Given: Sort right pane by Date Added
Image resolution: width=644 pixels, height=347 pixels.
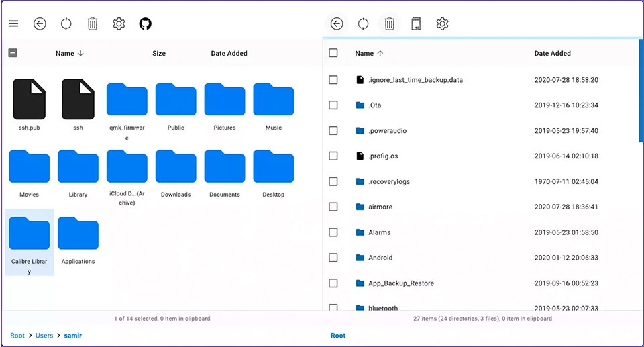Looking at the screenshot, I should 552,54.
